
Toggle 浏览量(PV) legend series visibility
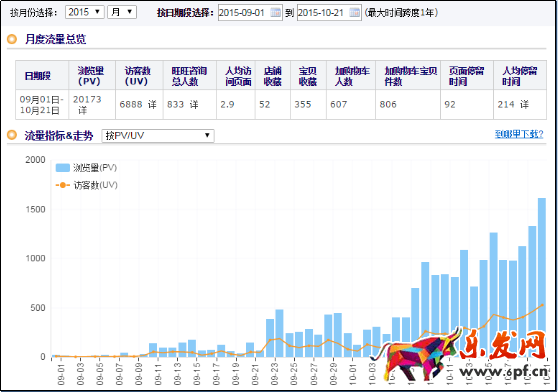point(86,168)
